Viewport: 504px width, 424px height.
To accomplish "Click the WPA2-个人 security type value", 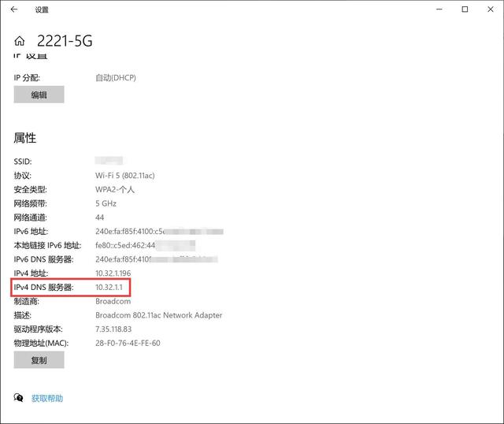I will pyautogui.click(x=115, y=189).
